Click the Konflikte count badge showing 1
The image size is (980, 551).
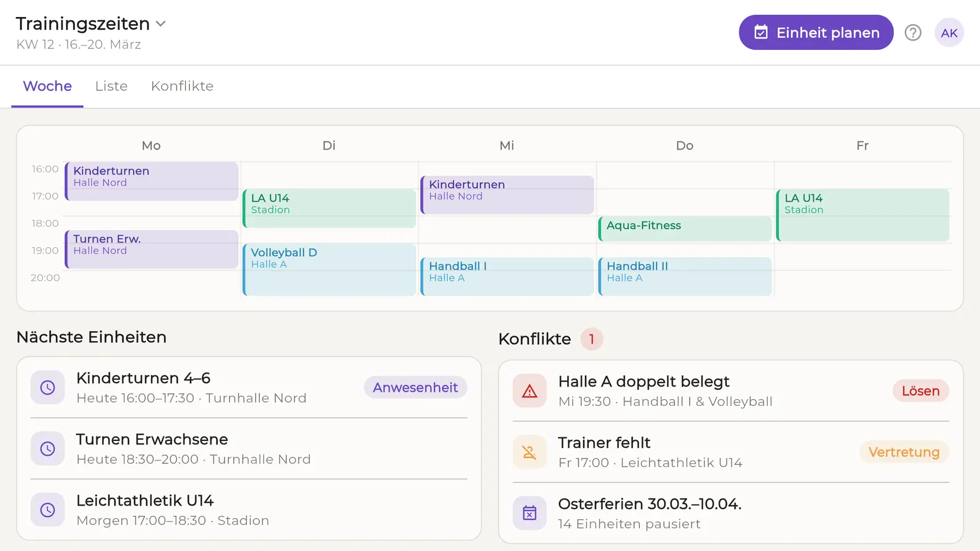[x=592, y=339]
